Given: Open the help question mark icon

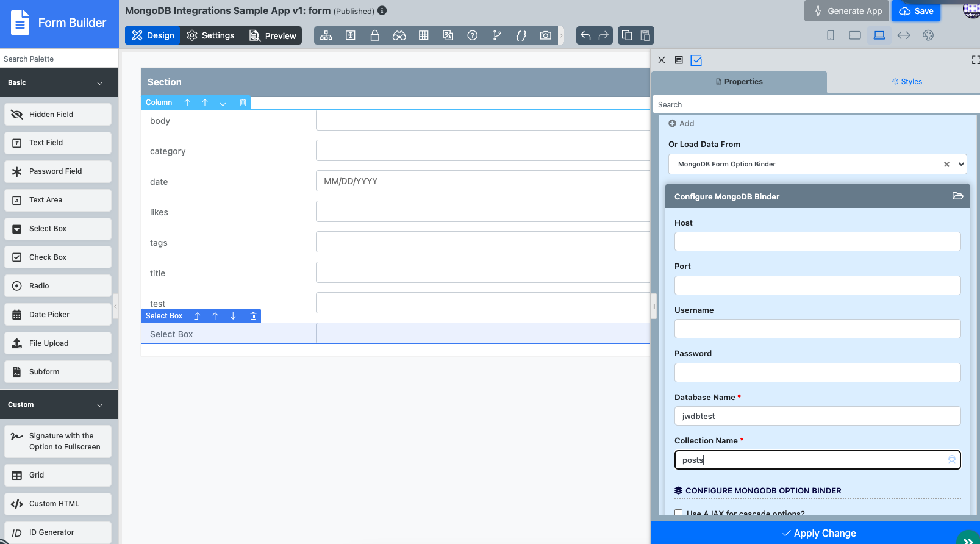Looking at the screenshot, I should [473, 35].
